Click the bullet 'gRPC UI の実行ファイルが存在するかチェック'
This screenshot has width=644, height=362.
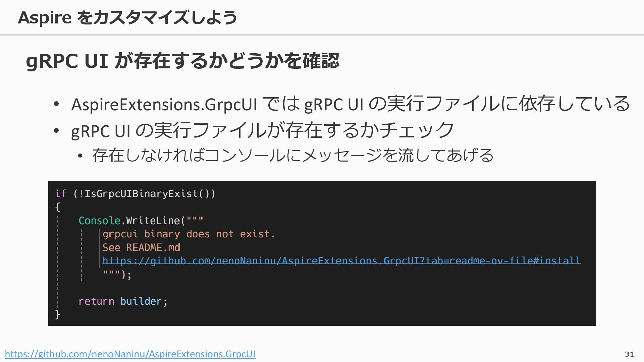pyautogui.click(x=262, y=131)
